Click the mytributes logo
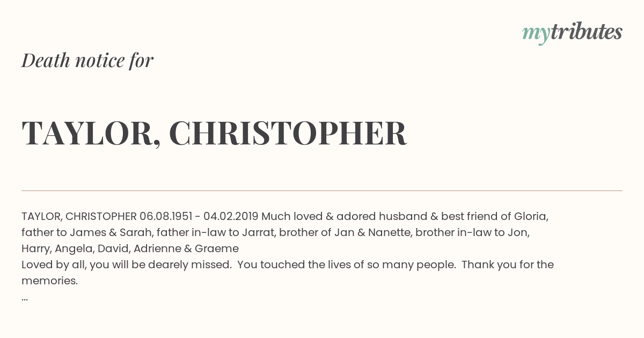The image size is (644, 338). 572,33
